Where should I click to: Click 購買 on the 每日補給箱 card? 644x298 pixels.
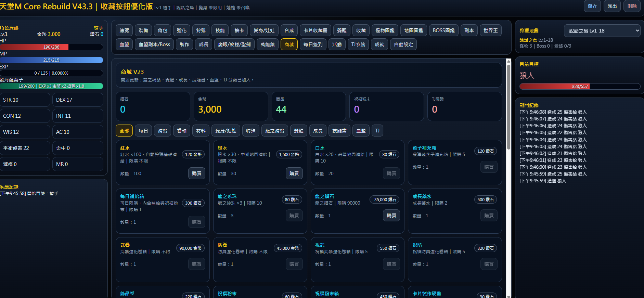coord(197,222)
